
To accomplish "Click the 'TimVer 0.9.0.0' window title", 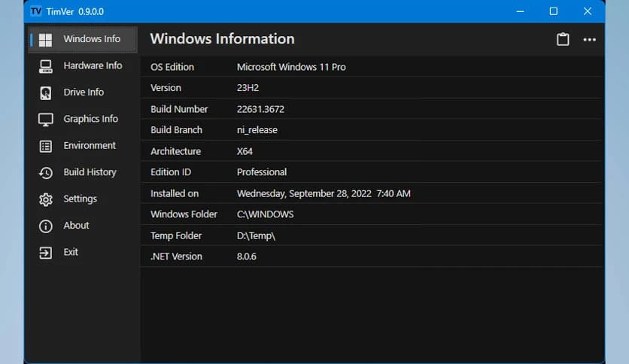I will click(x=75, y=11).
